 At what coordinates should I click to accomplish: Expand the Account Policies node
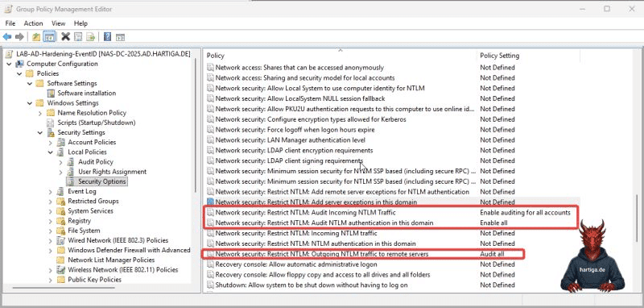tap(50, 143)
